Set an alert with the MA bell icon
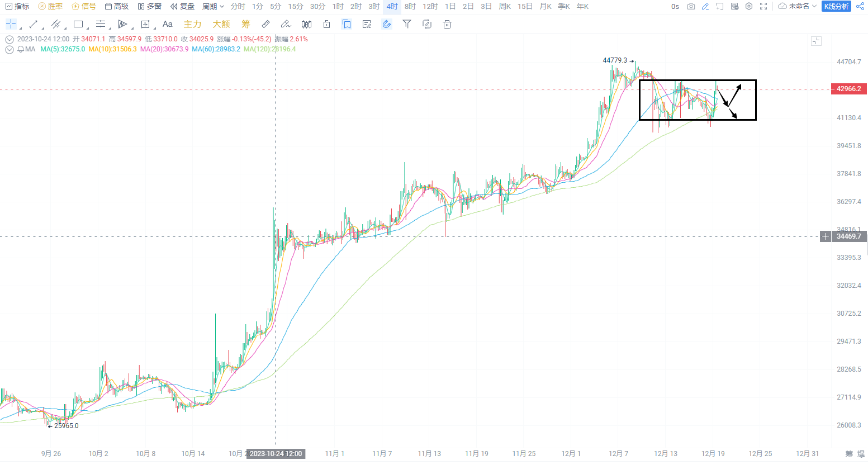 click(x=21, y=49)
